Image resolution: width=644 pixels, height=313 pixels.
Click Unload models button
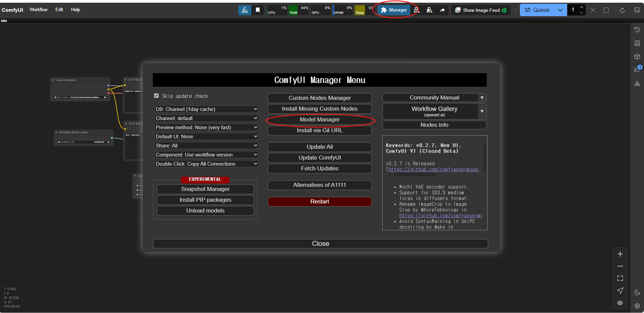pos(205,210)
